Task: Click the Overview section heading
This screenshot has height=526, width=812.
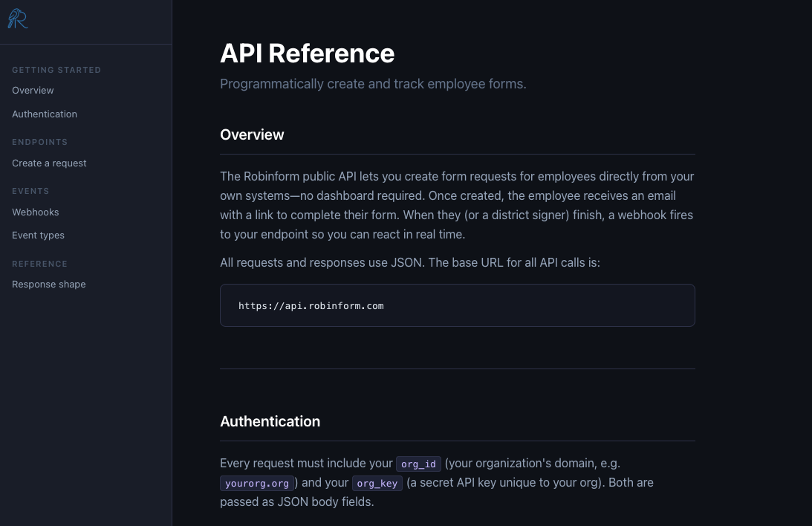Action: pyautogui.click(x=252, y=134)
